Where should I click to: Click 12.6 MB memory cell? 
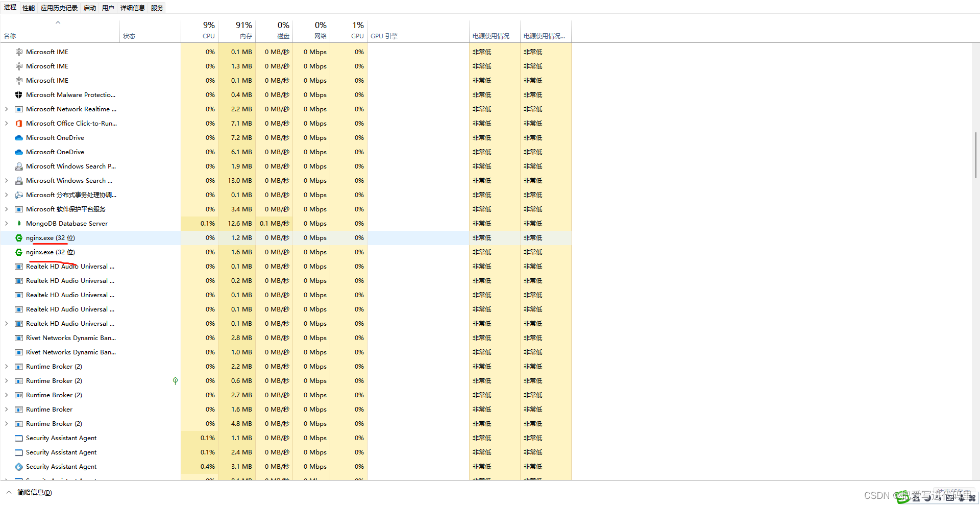click(x=237, y=224)
